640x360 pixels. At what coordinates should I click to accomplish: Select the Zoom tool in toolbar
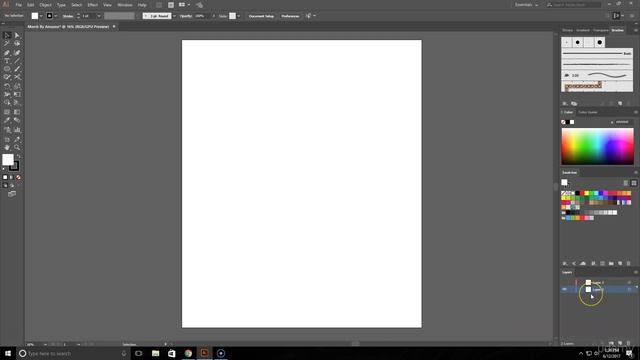coord(17,147)
